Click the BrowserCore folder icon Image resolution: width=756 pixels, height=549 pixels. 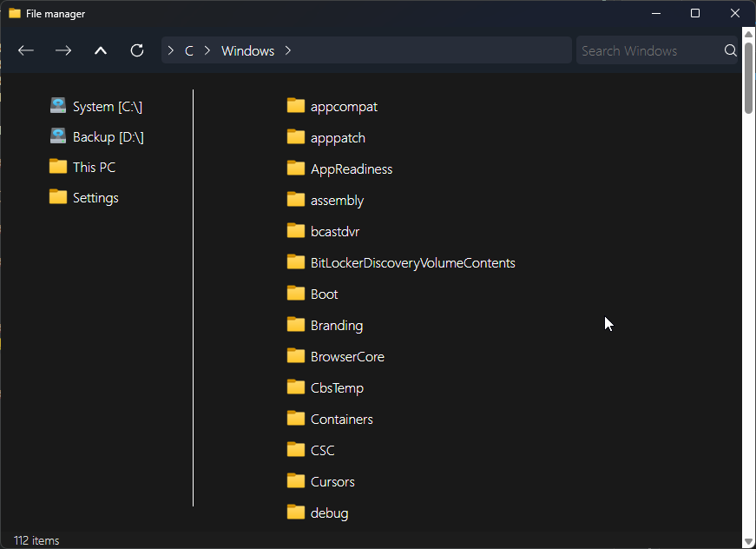pyautogui.click(x=296, y=356)
